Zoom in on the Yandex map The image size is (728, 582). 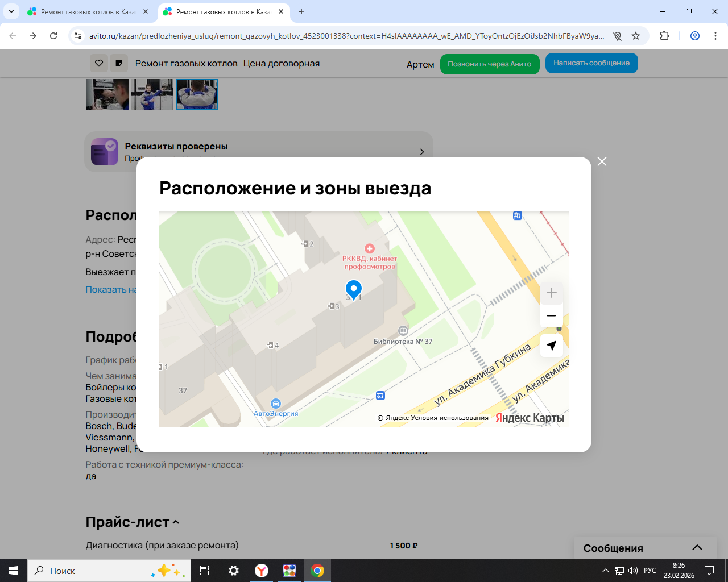coord(551,293)
